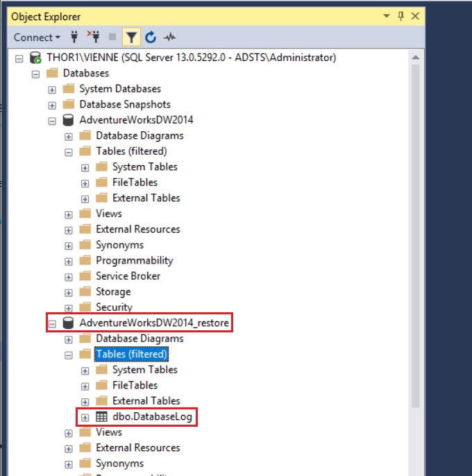This screenshot has width=472, height=476.
Task: Expand FileTables under restore database
Action: tap(85, 386)
